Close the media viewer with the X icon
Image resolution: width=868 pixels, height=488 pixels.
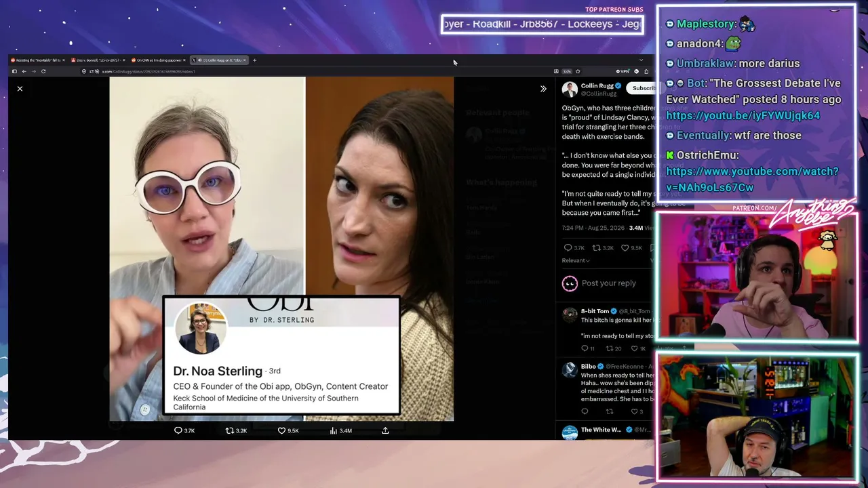tap(20, 89)
